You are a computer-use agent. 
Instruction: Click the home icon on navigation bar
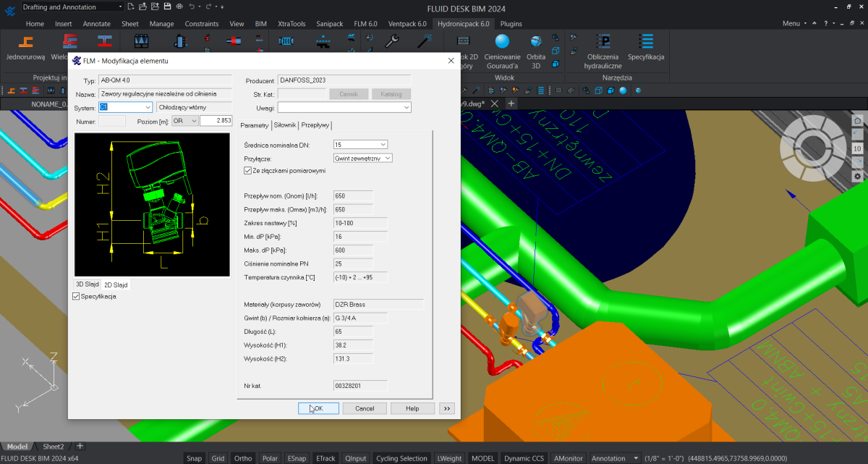click(x=858, y=121)
